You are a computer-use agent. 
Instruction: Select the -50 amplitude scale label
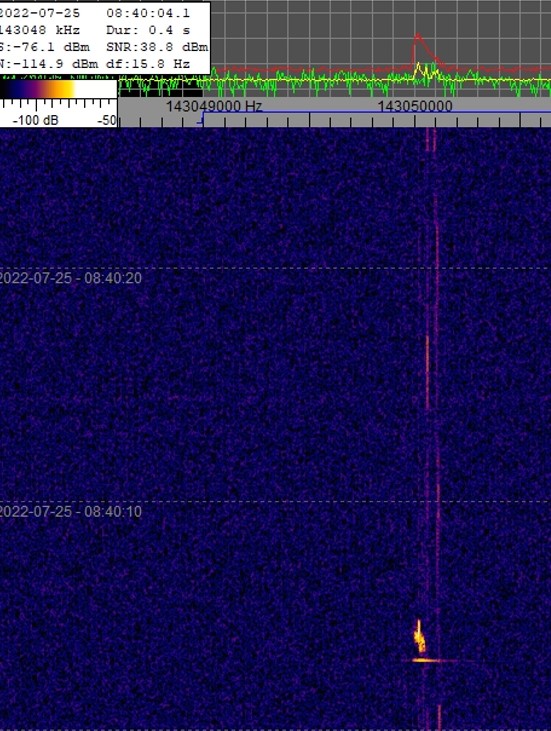(x=107, y=120)
